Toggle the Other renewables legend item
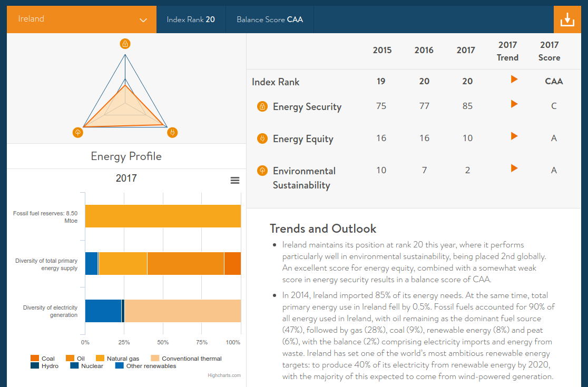The width and height of the screenshot is (588, 387). pos(145,366)
